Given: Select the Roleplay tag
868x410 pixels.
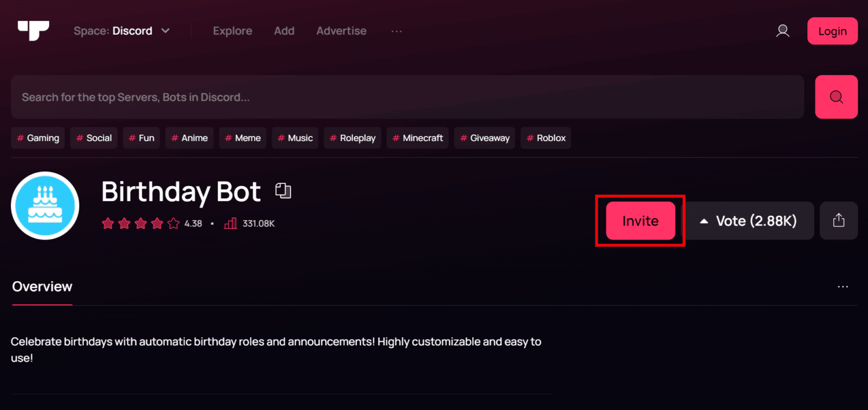Looking at the screenshot, I should click(352, 138).
